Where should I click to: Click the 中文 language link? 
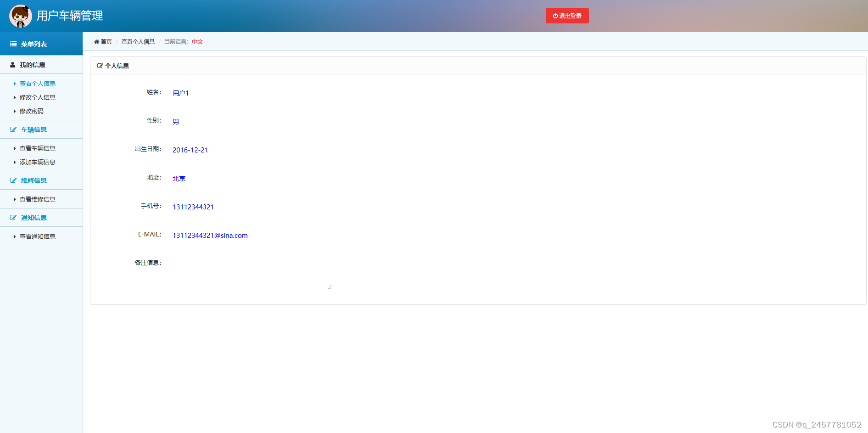(x=197, y=42)
